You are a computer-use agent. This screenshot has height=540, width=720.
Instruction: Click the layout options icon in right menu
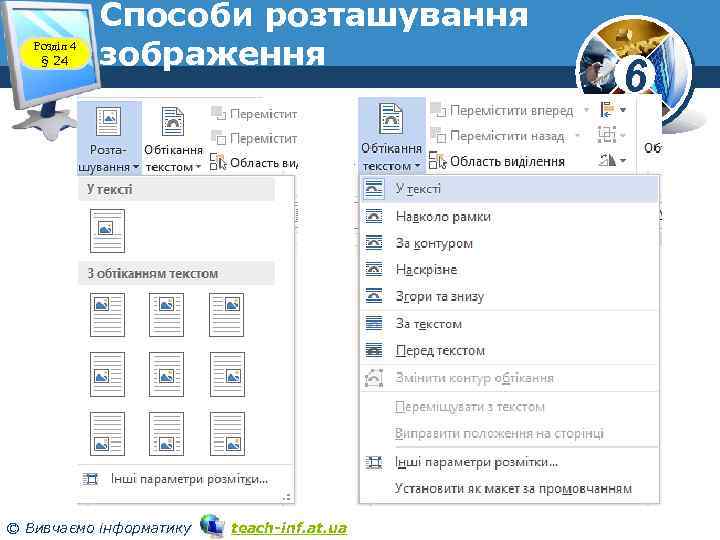tap(374, 462)
